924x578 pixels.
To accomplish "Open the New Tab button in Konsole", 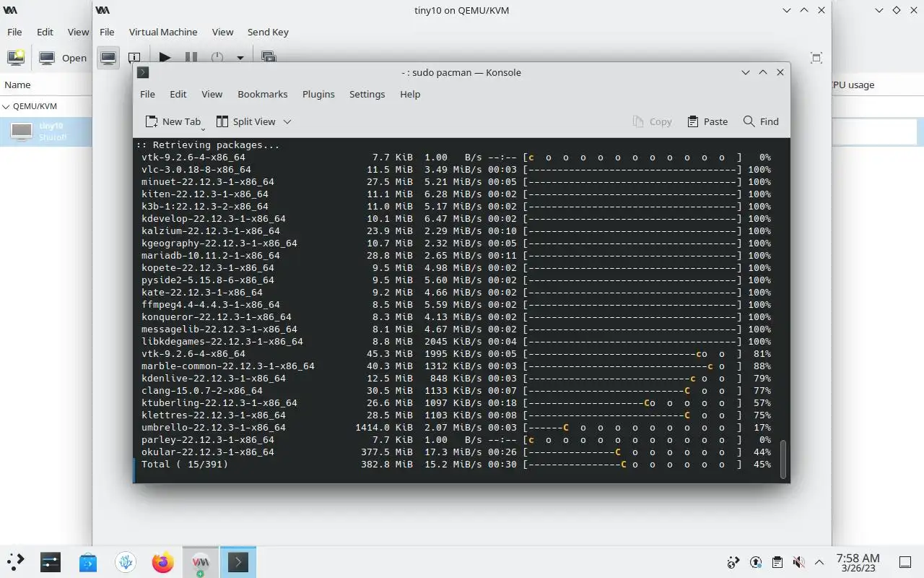I will coord(173,121).
